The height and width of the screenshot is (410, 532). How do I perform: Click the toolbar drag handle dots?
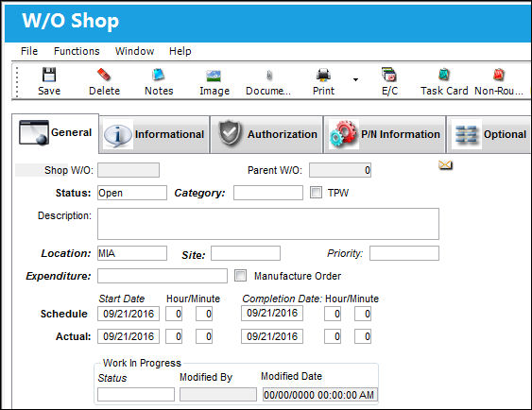pos(17,82)
